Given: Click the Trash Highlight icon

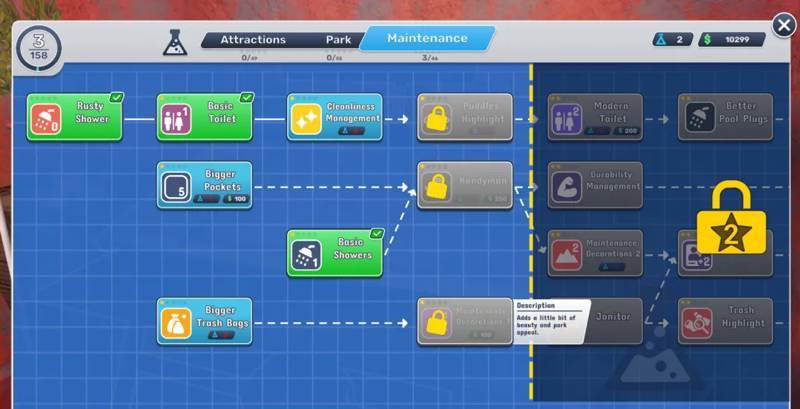Looking at the screenshot, I should click(x=697, y=323).
